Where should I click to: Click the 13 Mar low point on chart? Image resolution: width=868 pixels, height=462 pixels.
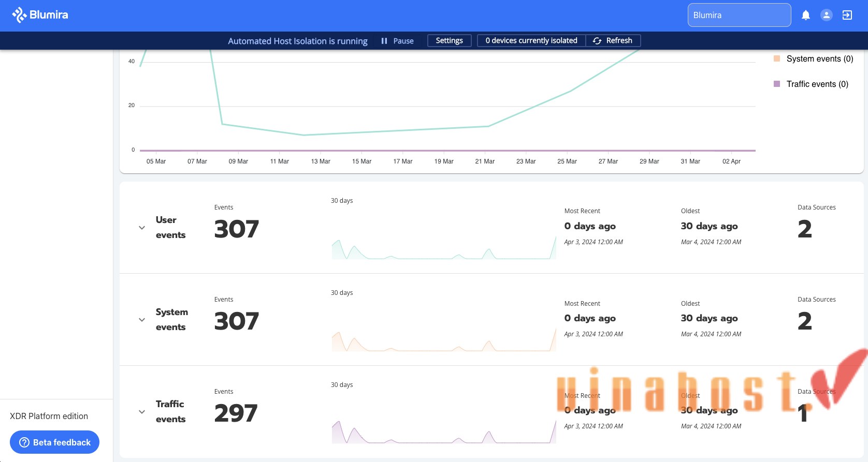coord(305,135)
